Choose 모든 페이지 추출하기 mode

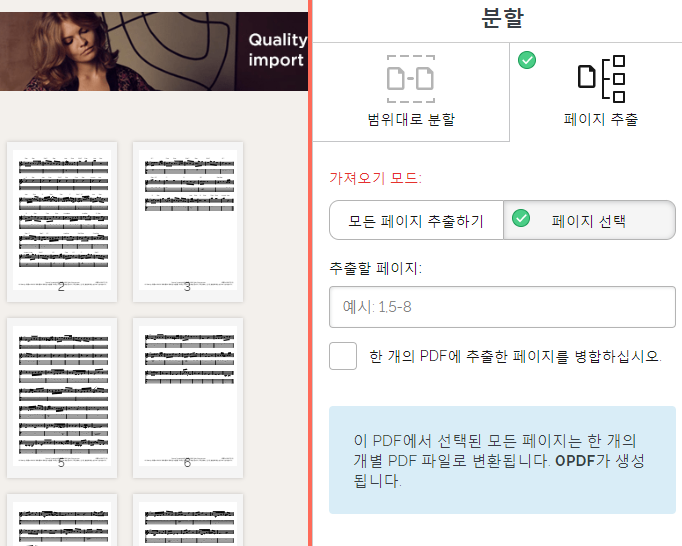click(416, 220)
